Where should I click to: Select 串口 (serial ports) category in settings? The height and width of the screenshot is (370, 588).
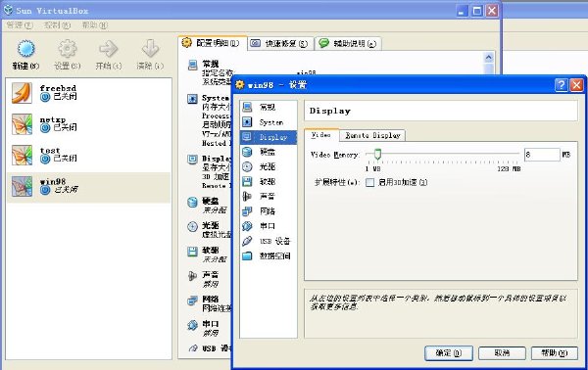coord(269,226)
